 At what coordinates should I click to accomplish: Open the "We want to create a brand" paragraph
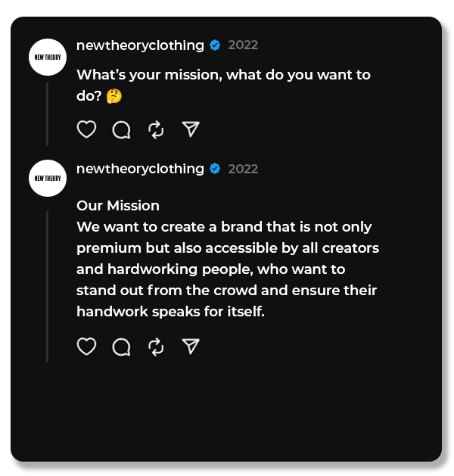(227, 269)
